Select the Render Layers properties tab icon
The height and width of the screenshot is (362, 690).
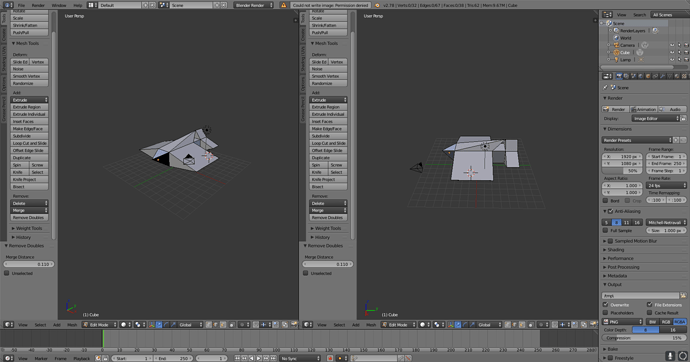(626, 76)
